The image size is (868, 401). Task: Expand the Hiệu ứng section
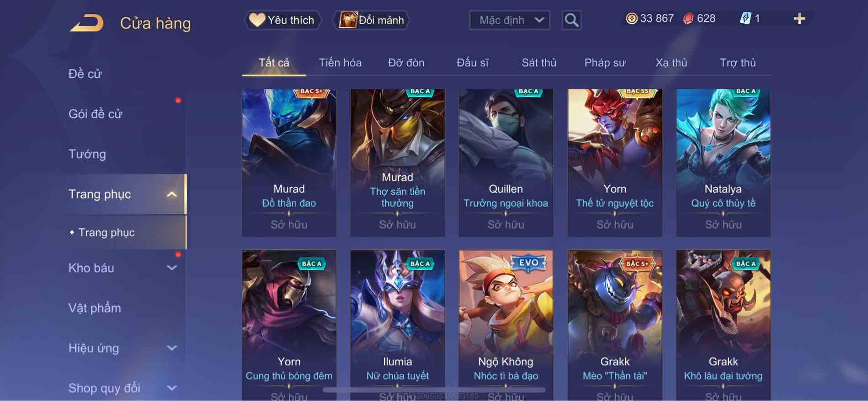[x=172, y=348]
